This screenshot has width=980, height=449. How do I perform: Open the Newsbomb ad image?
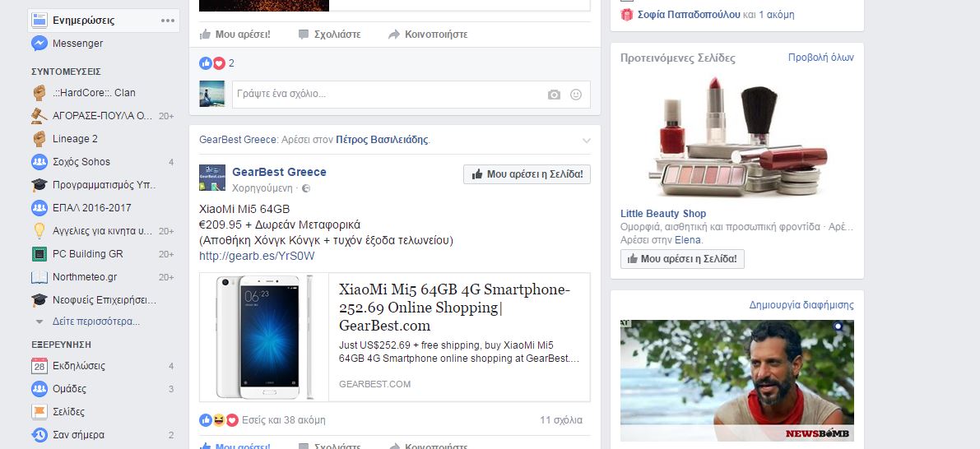pos(737,381)
